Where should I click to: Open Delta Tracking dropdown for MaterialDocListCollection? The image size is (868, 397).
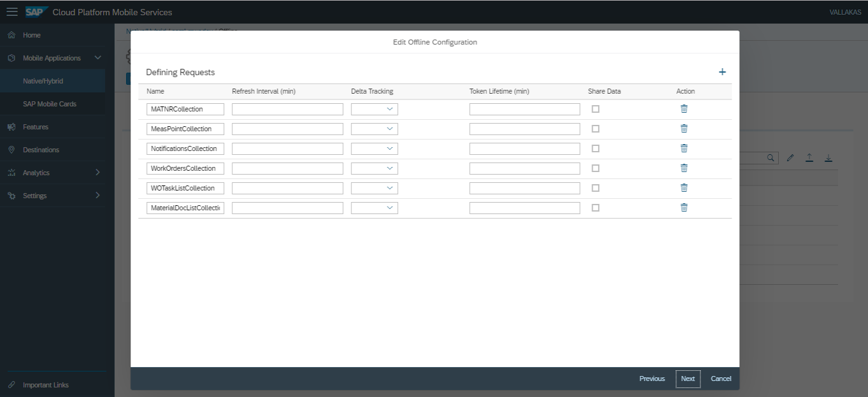click(374, 208)
